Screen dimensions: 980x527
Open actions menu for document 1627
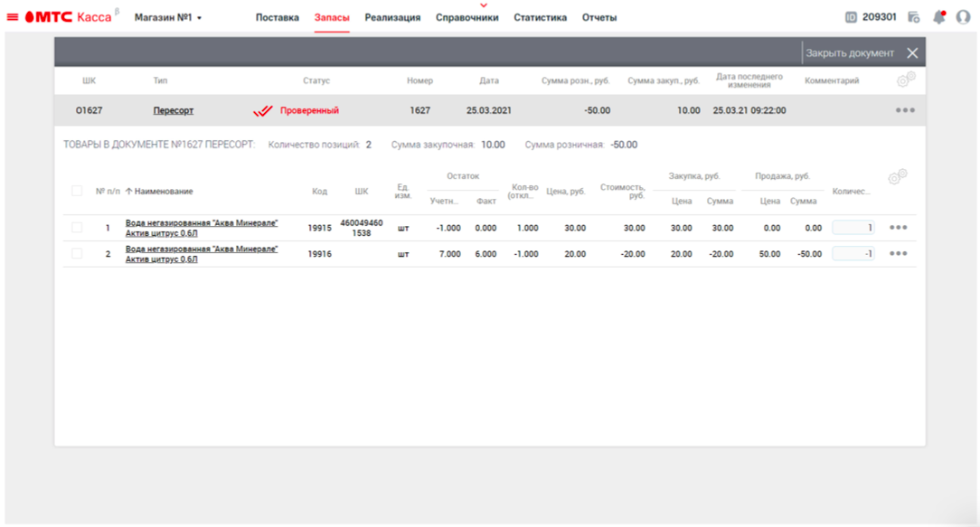point(905,110)
